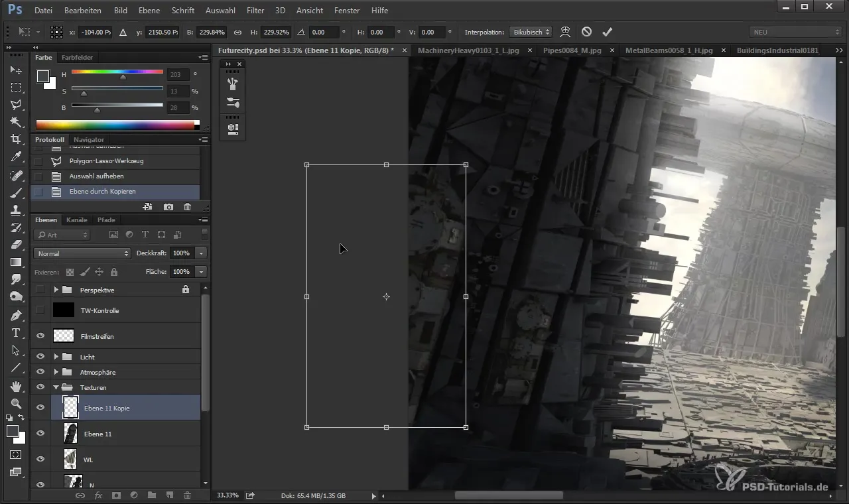This screenshot has height=504, width=849.
Task: Create new document from current state
Action: coord(147,207)
